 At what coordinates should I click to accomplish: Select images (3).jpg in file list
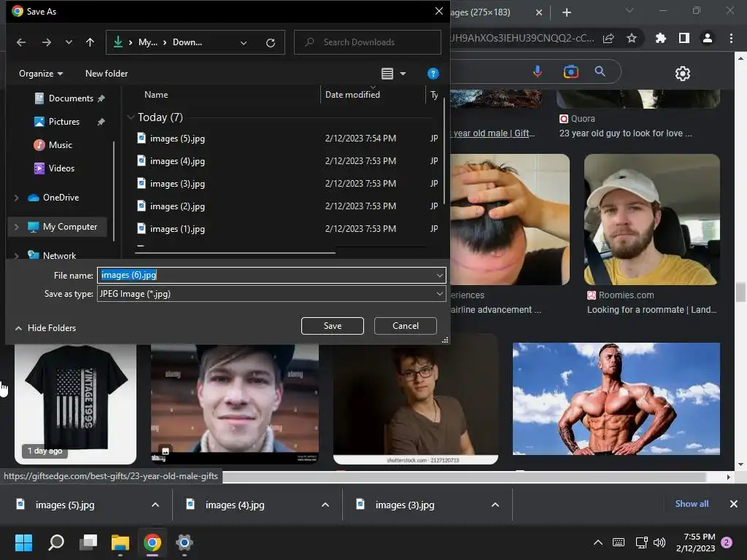[177, 184]
